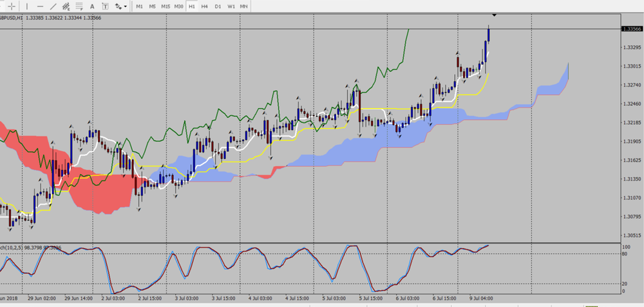Draw a vertical line on chart
Screen dimensions: 644x307
point(27,6)
